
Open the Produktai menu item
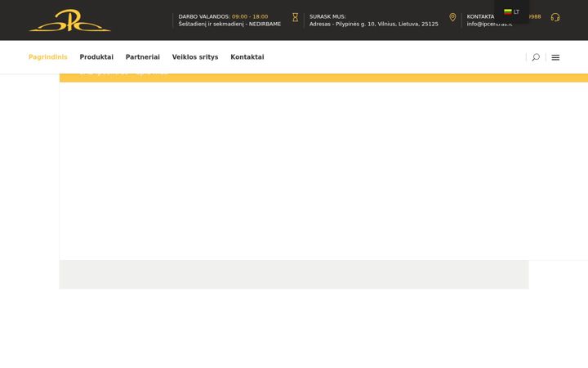(96, 57)
